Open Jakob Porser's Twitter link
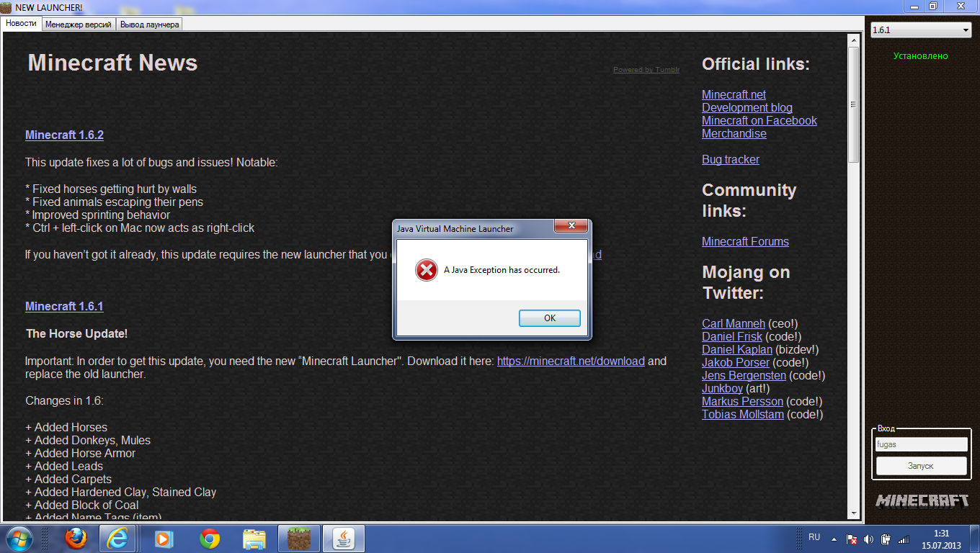 (x=736, y=362)
